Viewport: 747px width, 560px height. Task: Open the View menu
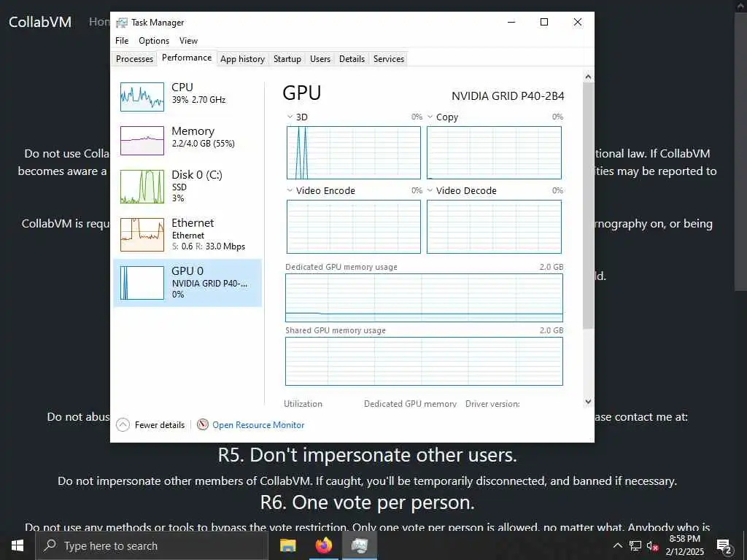point(188,41)
